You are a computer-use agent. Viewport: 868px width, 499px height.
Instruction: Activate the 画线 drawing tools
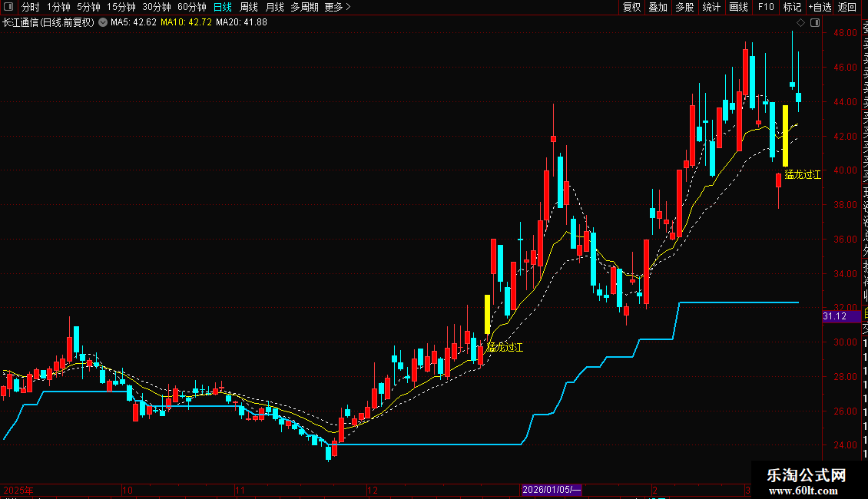[x=738, y=7]
